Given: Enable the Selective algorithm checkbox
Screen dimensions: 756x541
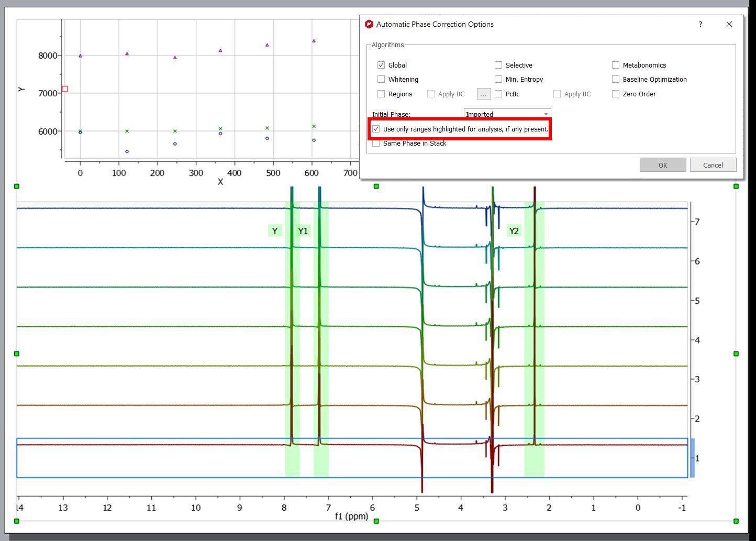Looking at the screenshot, I should (498, 65).
